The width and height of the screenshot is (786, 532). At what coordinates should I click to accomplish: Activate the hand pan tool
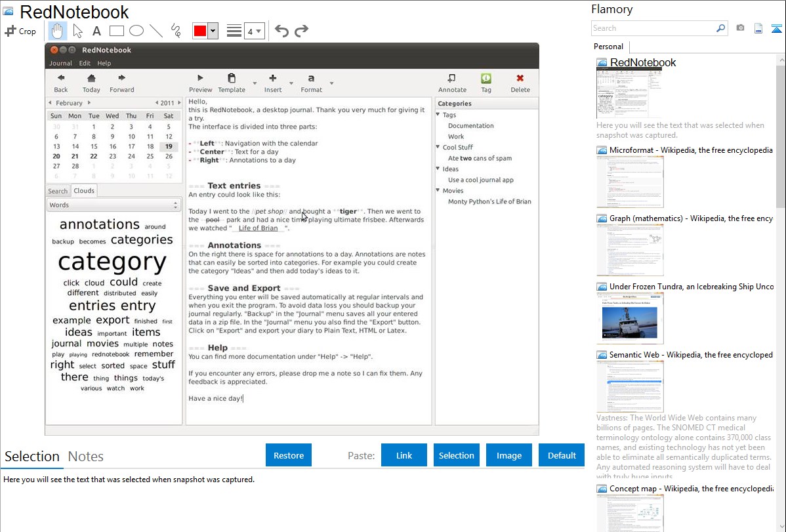pos(57,31)
